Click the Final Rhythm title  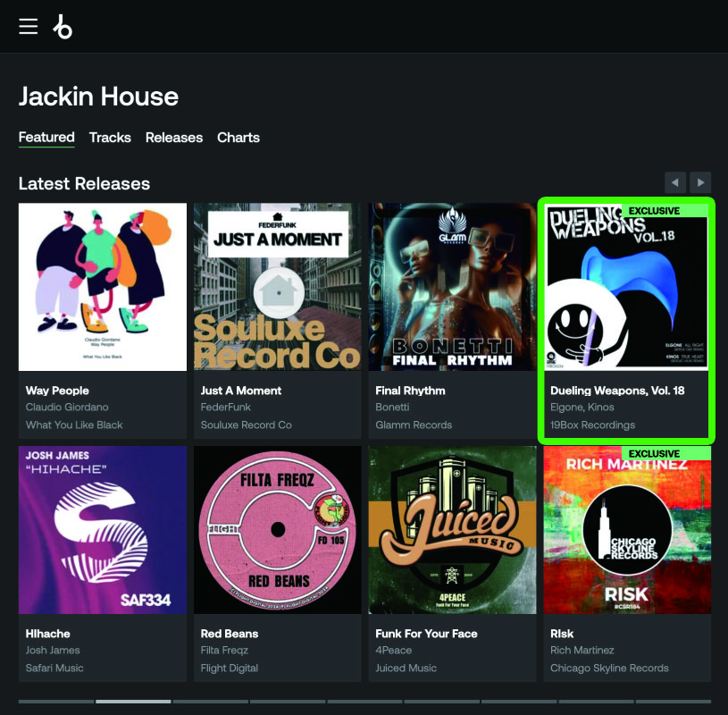(x=410, y=391)
